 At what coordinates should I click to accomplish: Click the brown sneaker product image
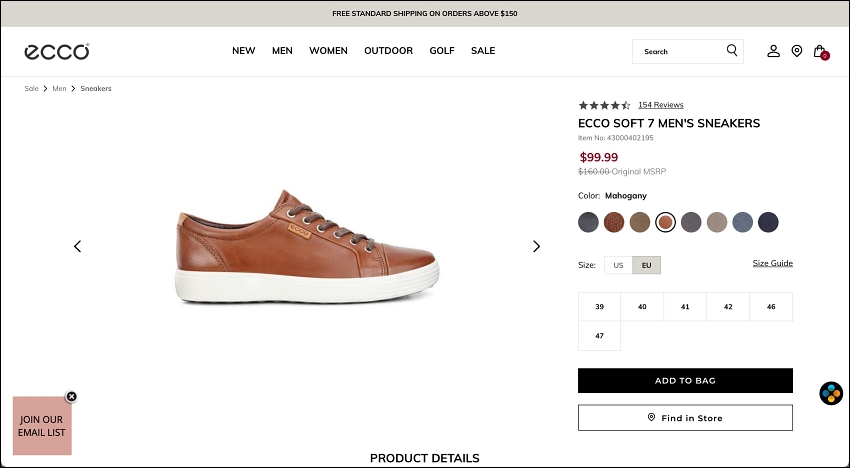tap(307, 247)
